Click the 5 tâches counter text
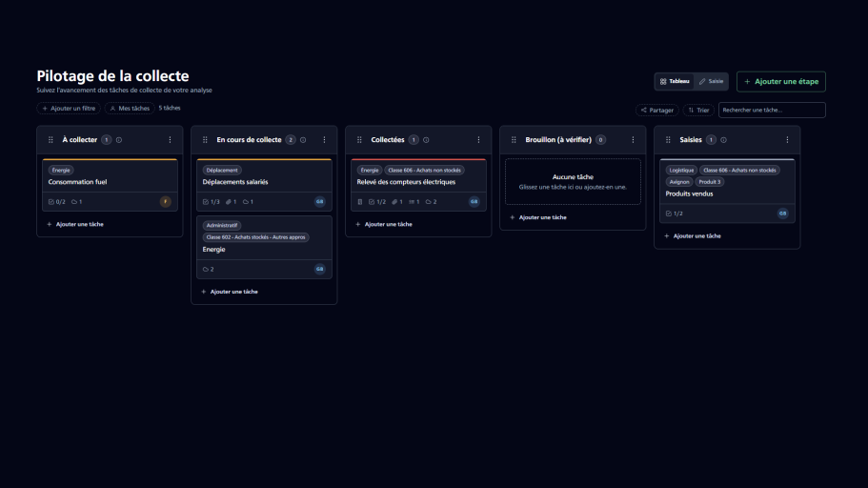 (170, 108)
